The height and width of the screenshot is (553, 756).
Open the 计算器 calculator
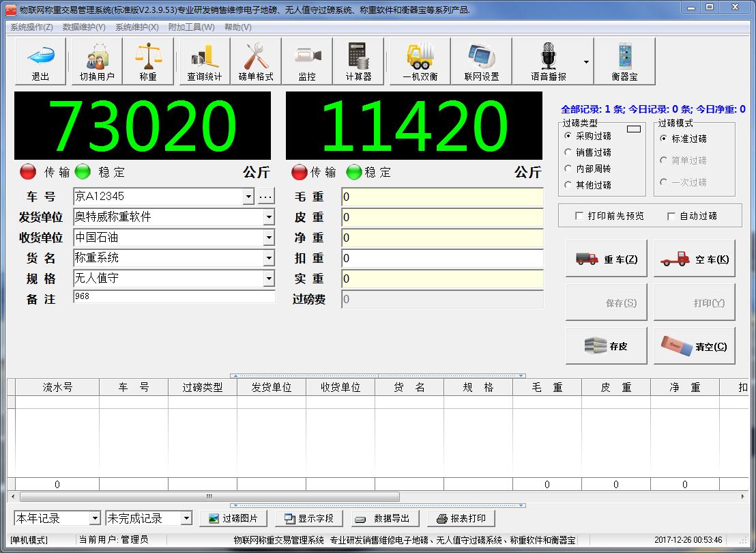358,61
